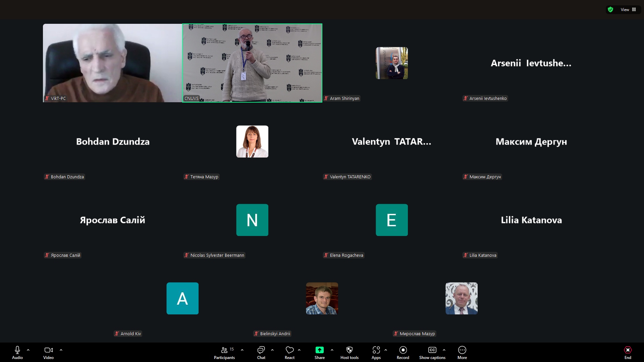Image resolution: width=644 pixels, height=362 pixels.
Task: Toggle Show captions CC button
Action: tap(432, 350)
